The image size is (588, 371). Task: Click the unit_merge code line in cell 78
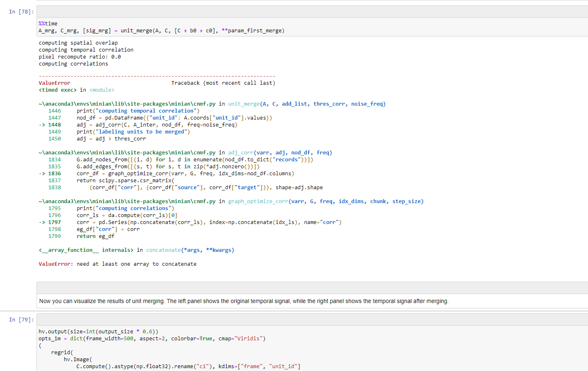(x=162, y=31)
